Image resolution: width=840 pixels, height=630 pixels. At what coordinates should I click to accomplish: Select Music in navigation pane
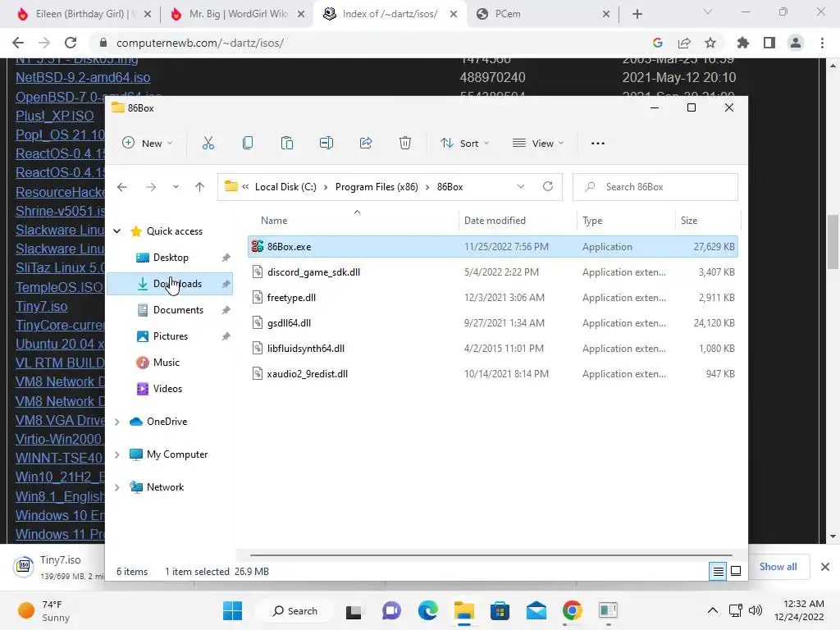(x=171, y=363)
